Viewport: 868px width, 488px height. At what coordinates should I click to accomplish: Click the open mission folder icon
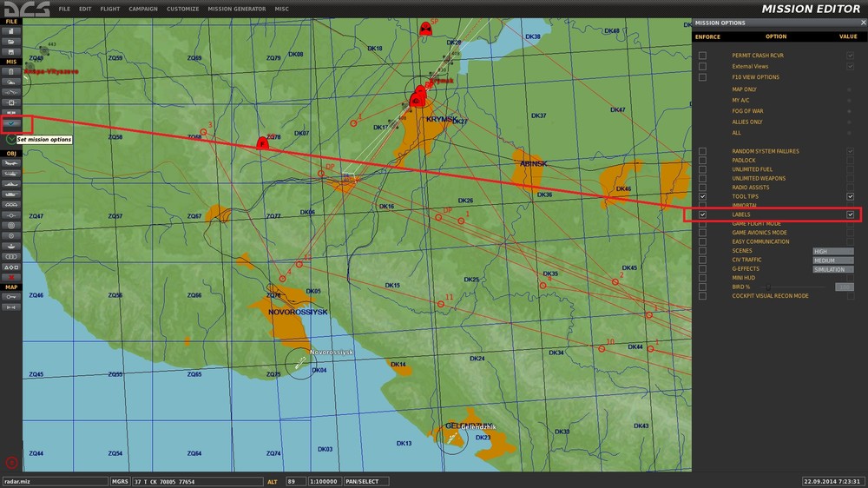[11, 42]
